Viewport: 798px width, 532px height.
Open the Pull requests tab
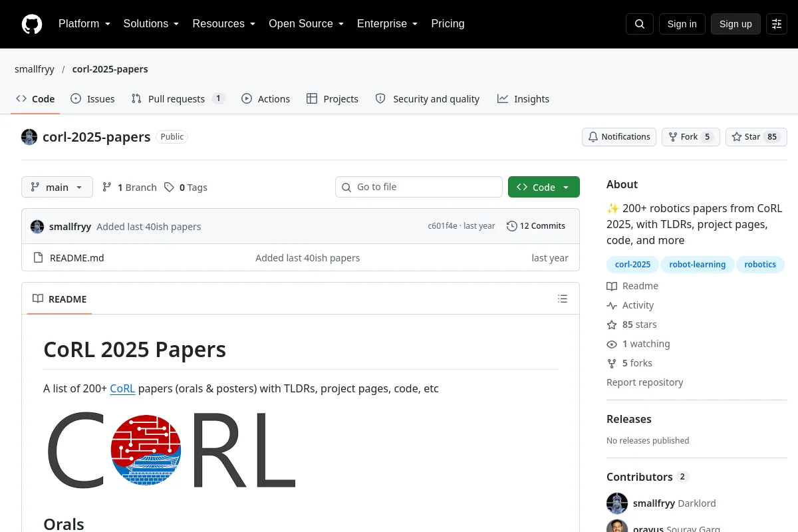(178, 98)
